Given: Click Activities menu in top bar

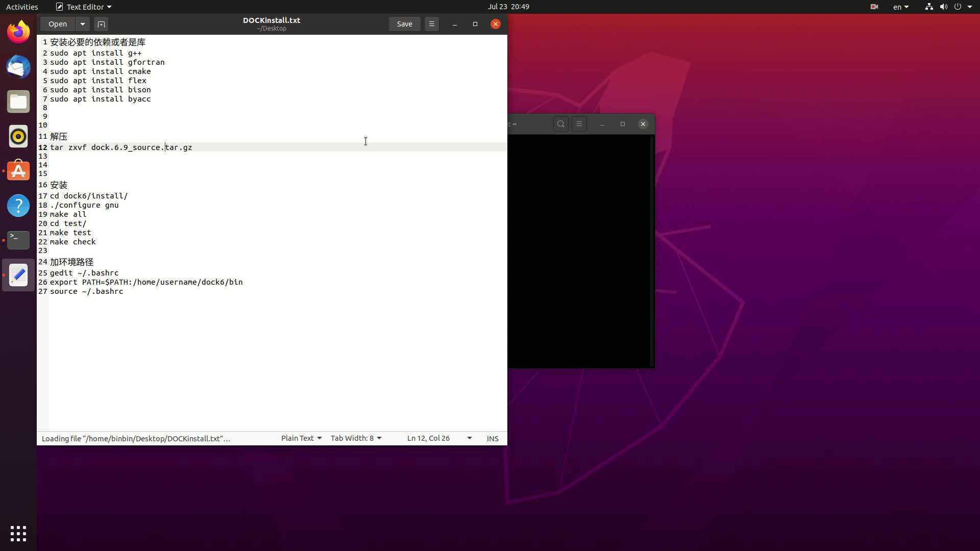Looking at the screenshot, I should (22, 7).
